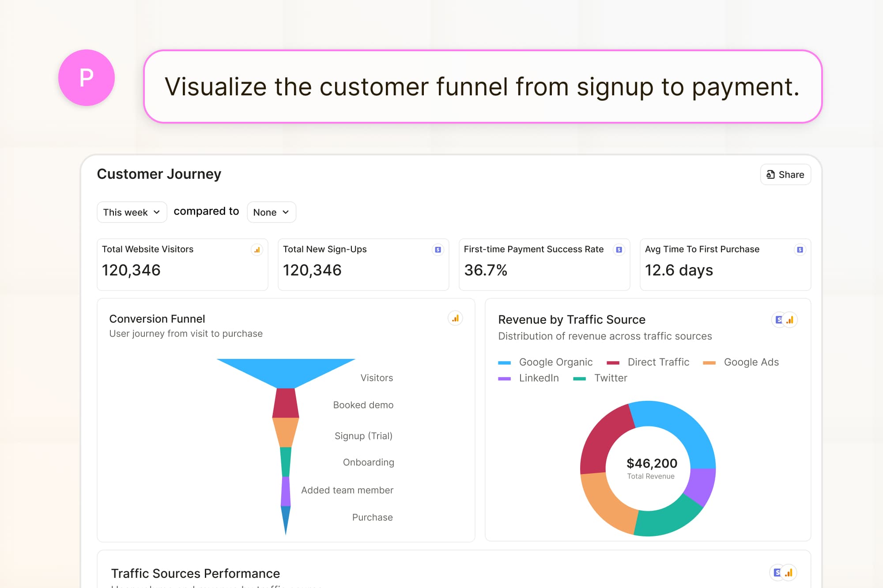
Task: Click the Stripe icon on Total New Sign-Ups card
Action: 438,249
